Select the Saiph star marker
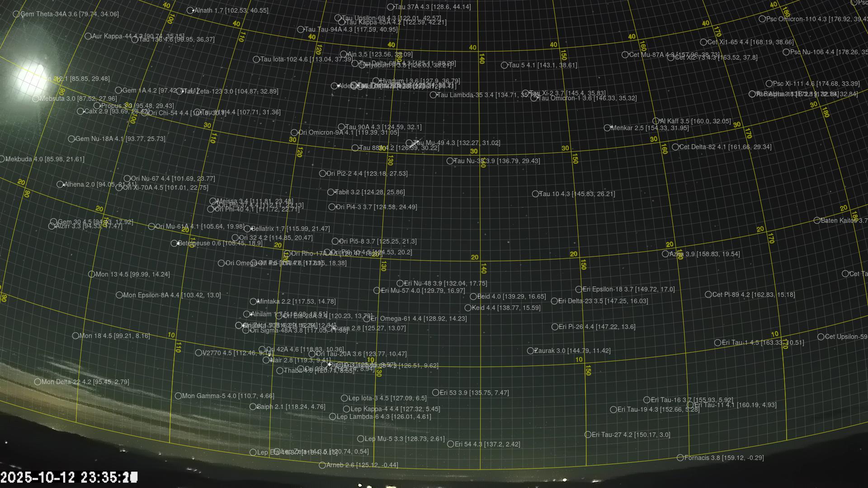 253,407
